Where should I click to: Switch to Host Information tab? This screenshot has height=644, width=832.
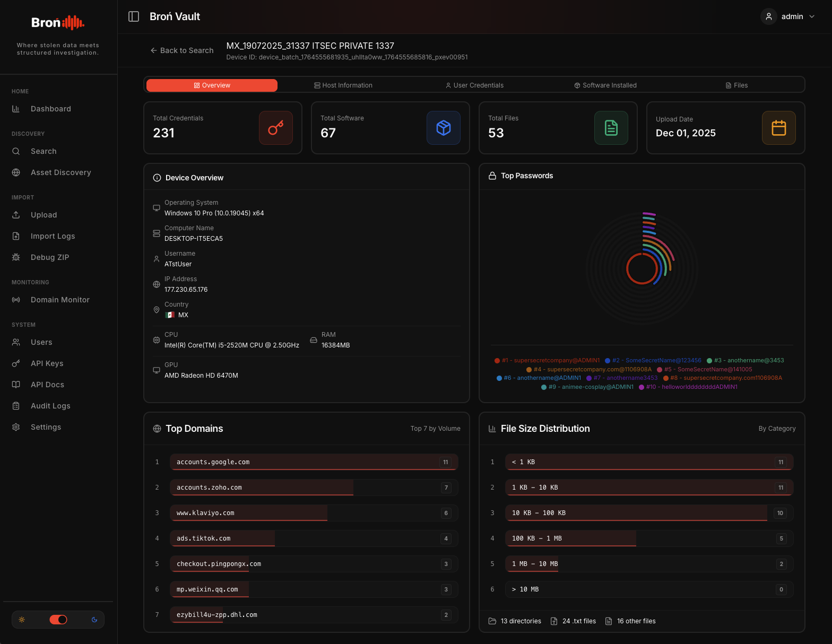(x=343, y=85)
